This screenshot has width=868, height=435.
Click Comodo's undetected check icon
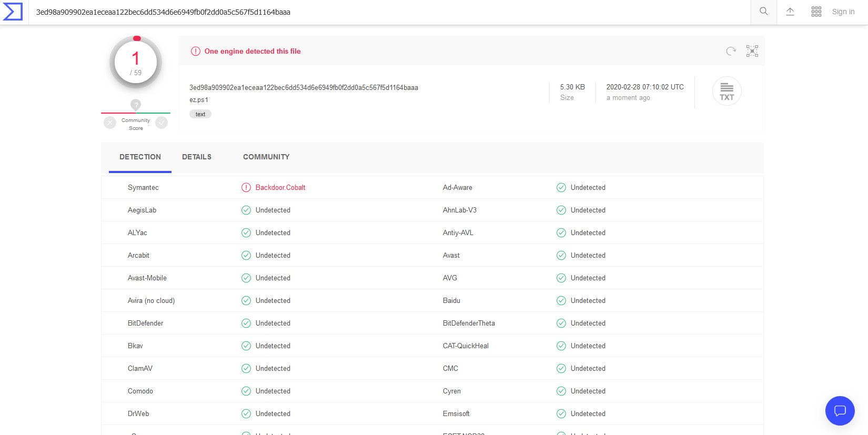pos(246,391)
